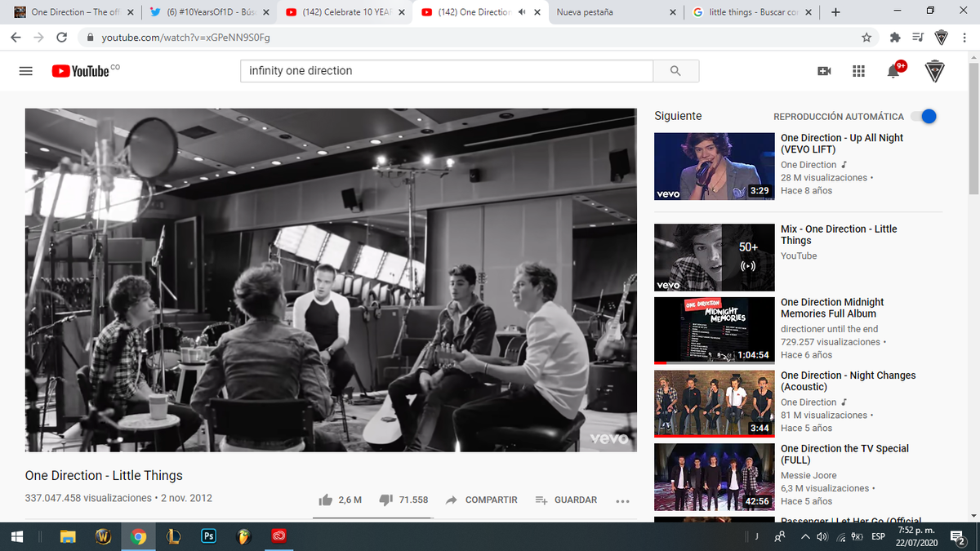Screen dimensions: 980x551
Task: Switch to the Celebrate 10 YEARS tab
Action: [345, 12]
